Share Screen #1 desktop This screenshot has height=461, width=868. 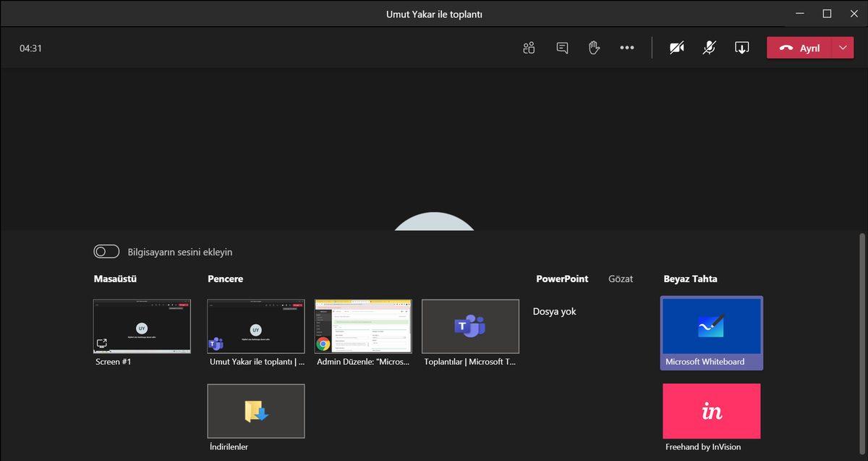tap(142, 325)
